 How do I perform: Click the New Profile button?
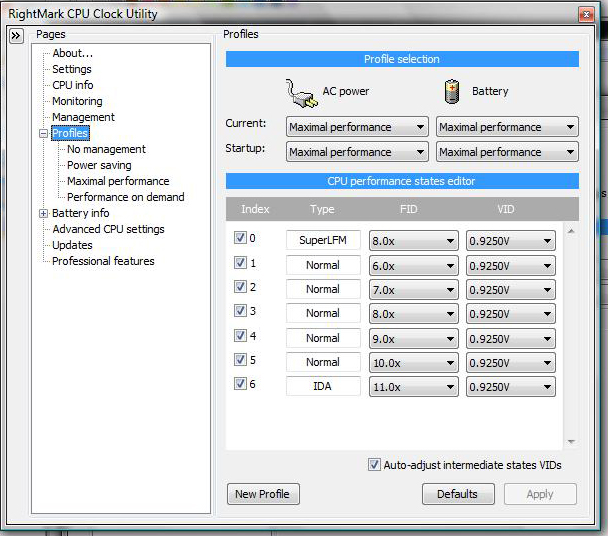263,494
